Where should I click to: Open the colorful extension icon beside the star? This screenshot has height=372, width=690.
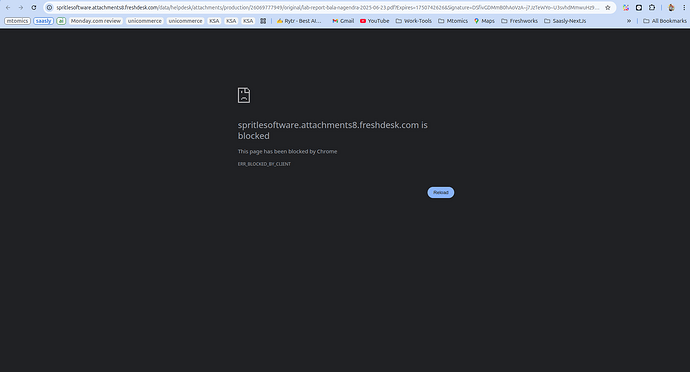pyautogui.click(x=626, y=7)
